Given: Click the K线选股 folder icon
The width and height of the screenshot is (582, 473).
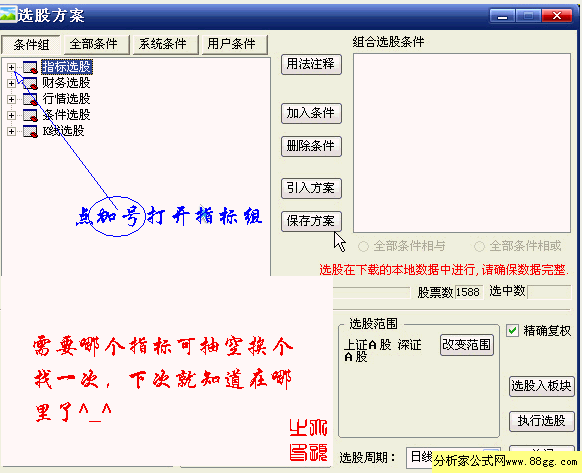Looking at the screenshot, I should (30, 131).
